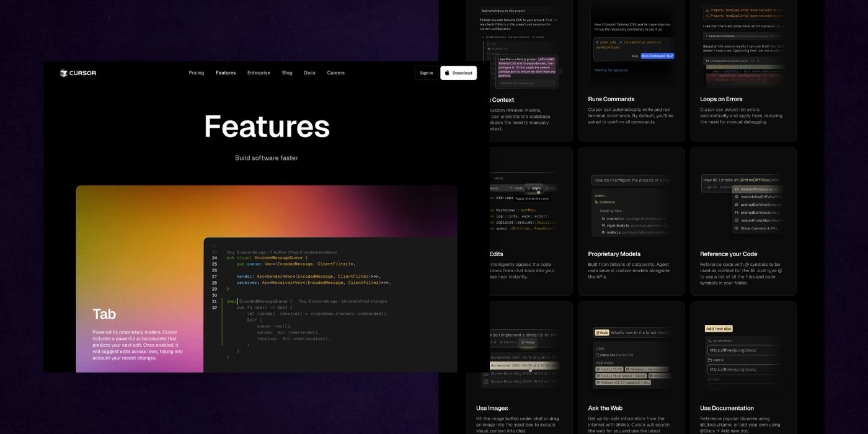Click the Codebase icon under USING

(x=596, y=202)
